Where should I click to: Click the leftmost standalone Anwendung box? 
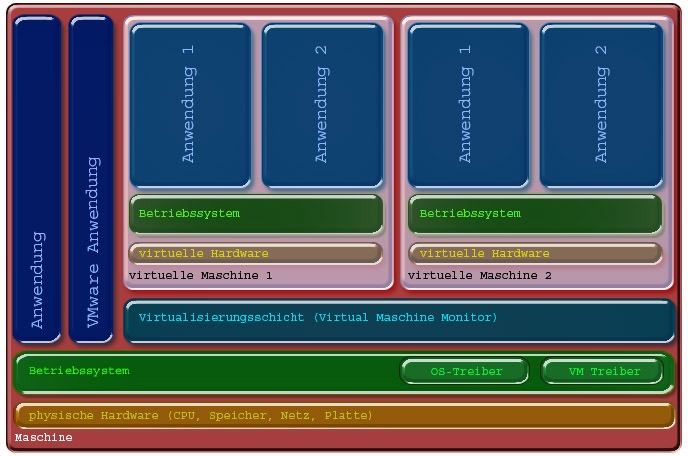[x=38, y=180]
